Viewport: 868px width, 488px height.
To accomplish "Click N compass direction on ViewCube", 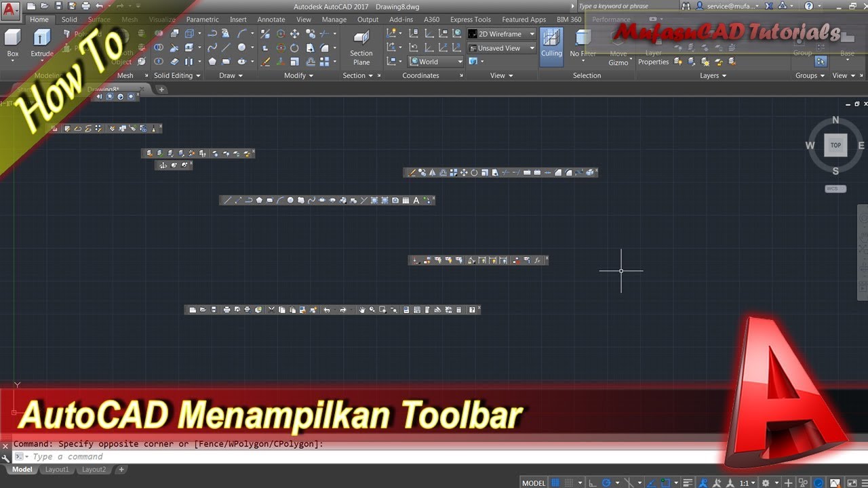I will [835, 120].
